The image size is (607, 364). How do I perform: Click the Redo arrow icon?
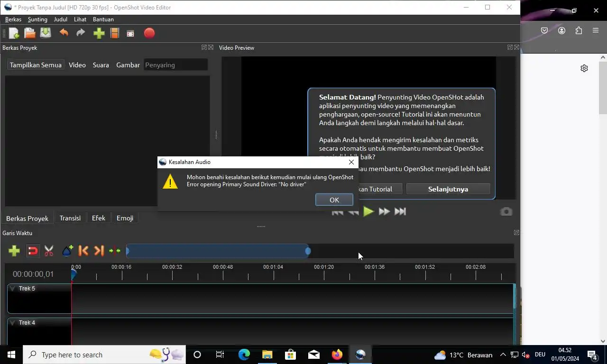coord(81,33)
